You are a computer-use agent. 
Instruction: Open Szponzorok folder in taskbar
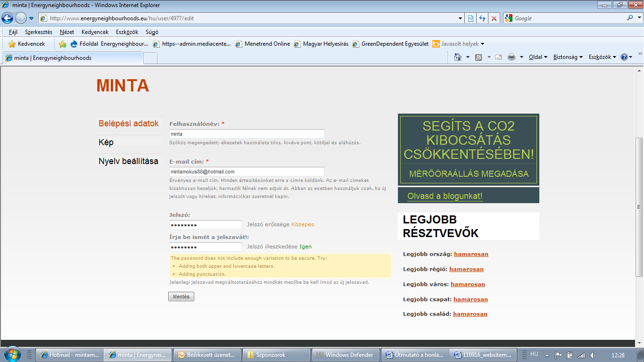point(276,355)
